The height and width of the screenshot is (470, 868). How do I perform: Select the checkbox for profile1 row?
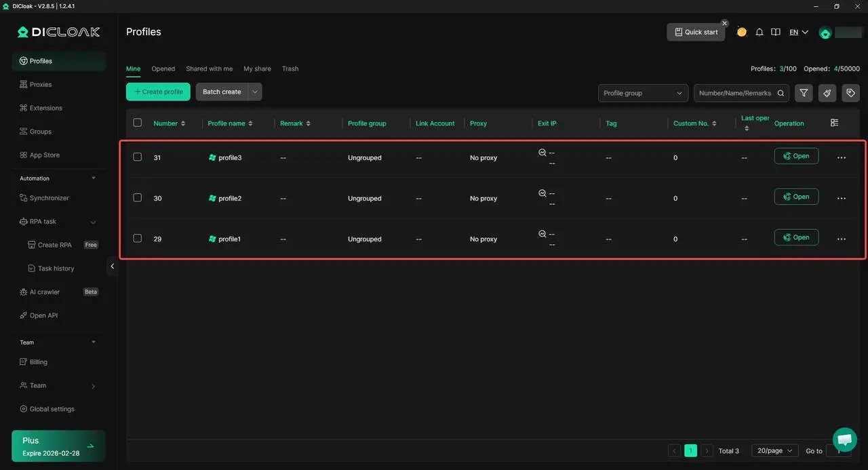tap(138, 238)
